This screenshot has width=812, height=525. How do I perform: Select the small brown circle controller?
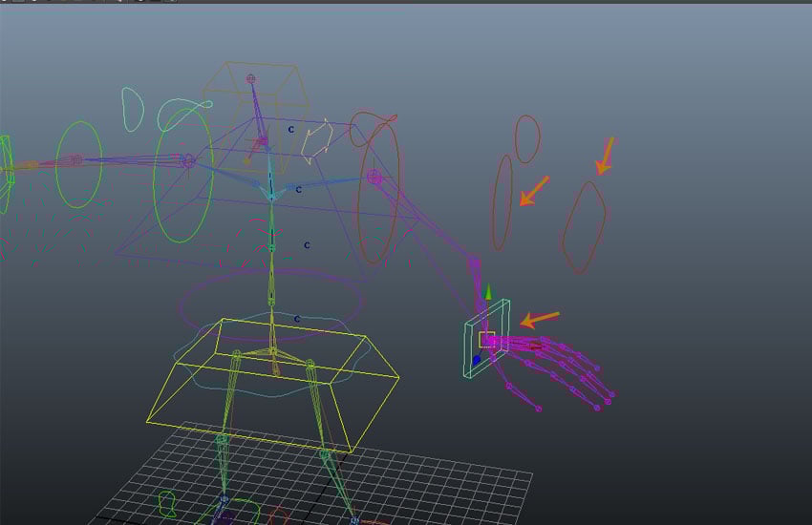click(x=527, y=139)
